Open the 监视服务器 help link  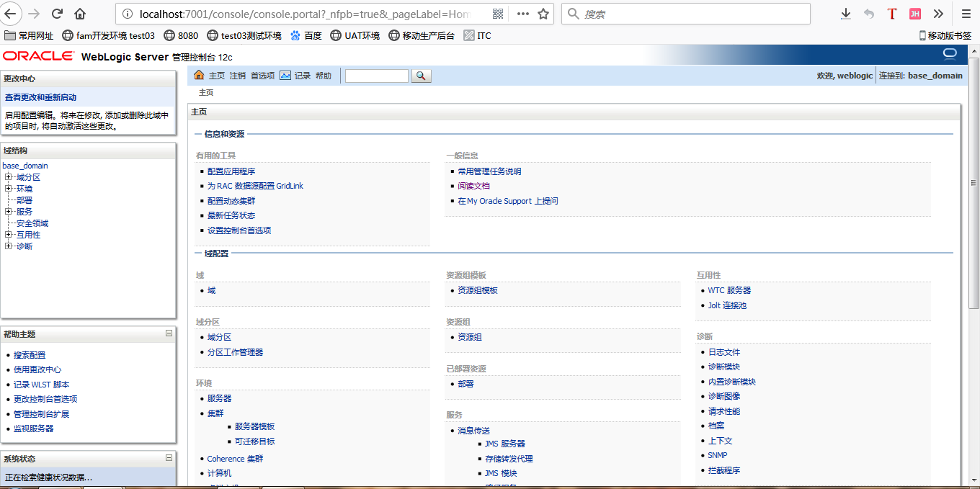coord(34,429)
